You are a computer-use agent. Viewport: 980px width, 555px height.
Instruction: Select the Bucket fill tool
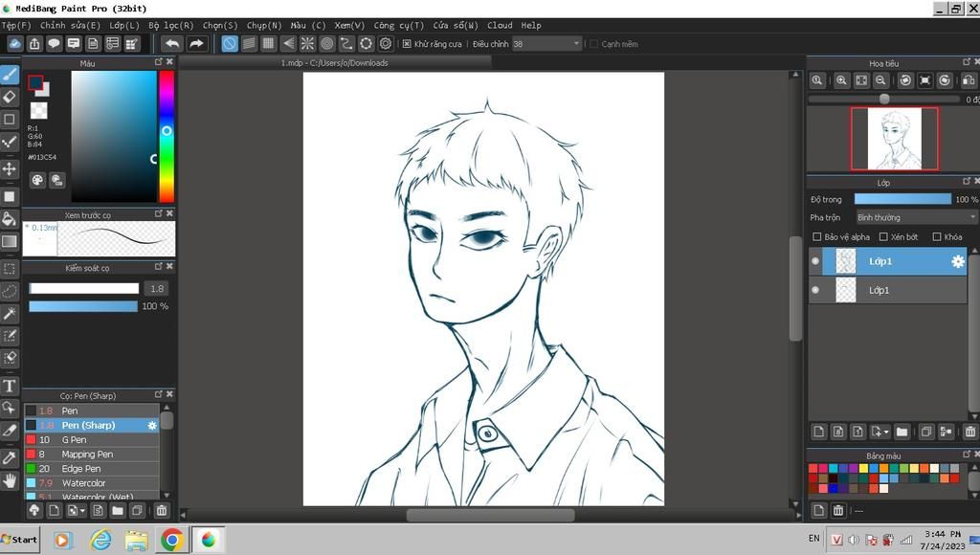point(10,219)
